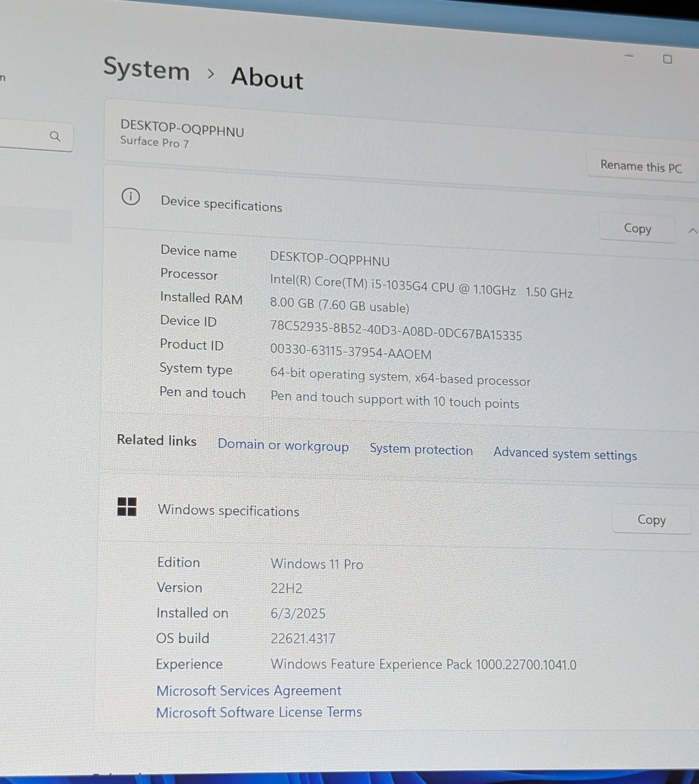
Task: Collapse the Device specifications section chevron
Action: pos(692,231)
